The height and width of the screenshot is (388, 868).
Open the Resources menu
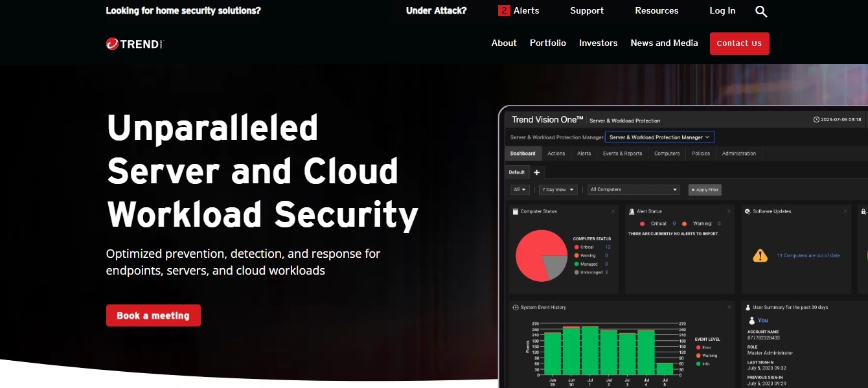tap(657, 10)
